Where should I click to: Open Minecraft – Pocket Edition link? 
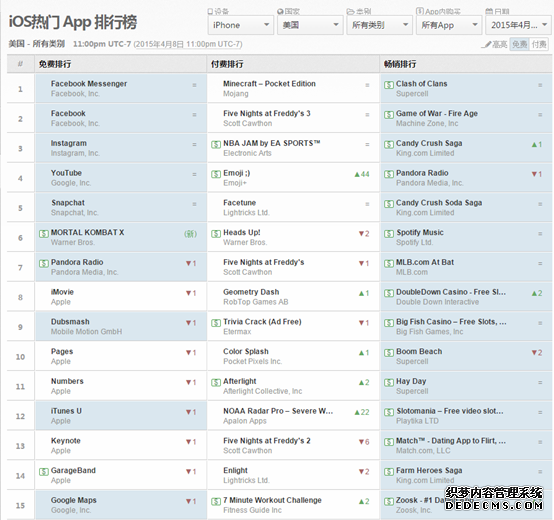pos(269,84)
